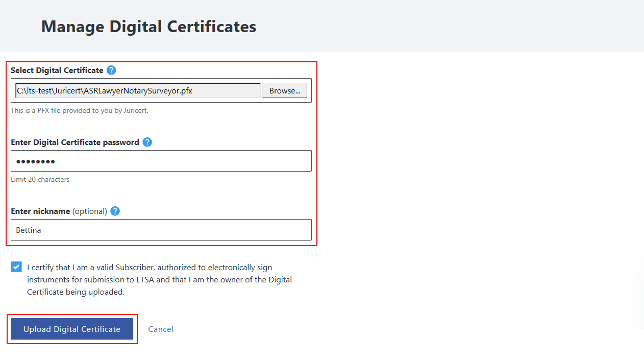
Task: Focus the Digital Certificate password field
Action: [x=161, y=161]
